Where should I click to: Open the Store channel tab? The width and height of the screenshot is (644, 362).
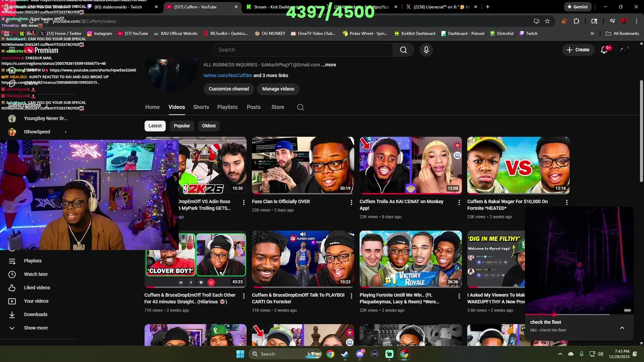278,107
